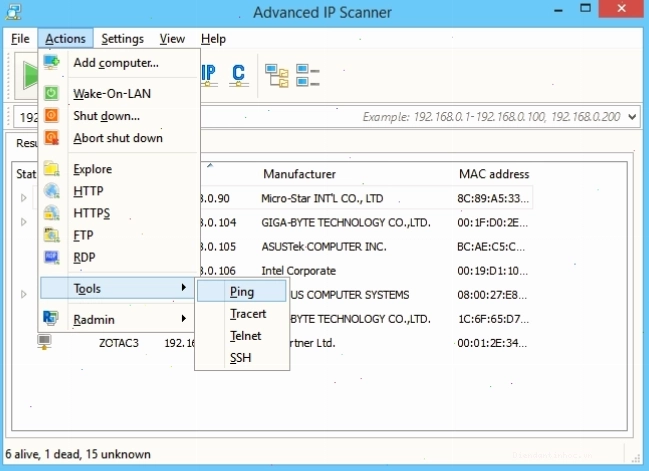
Task: Click the Tools submenu entry
Action: (x=117, y=288)
